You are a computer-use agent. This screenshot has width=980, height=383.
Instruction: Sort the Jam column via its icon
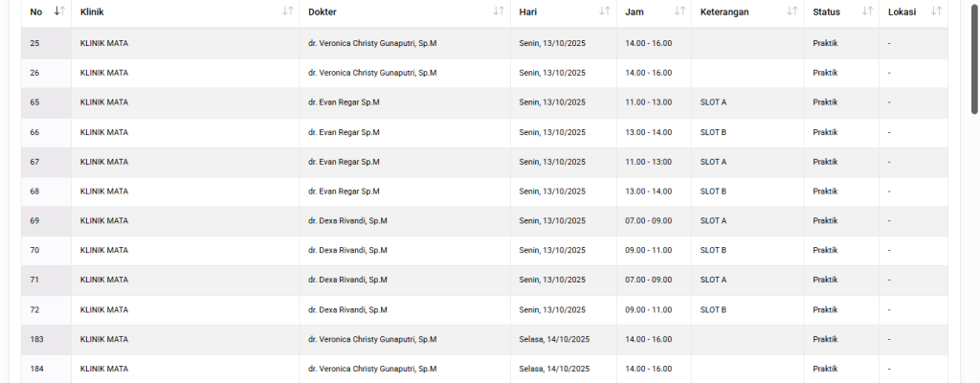(x=679, y=11)
